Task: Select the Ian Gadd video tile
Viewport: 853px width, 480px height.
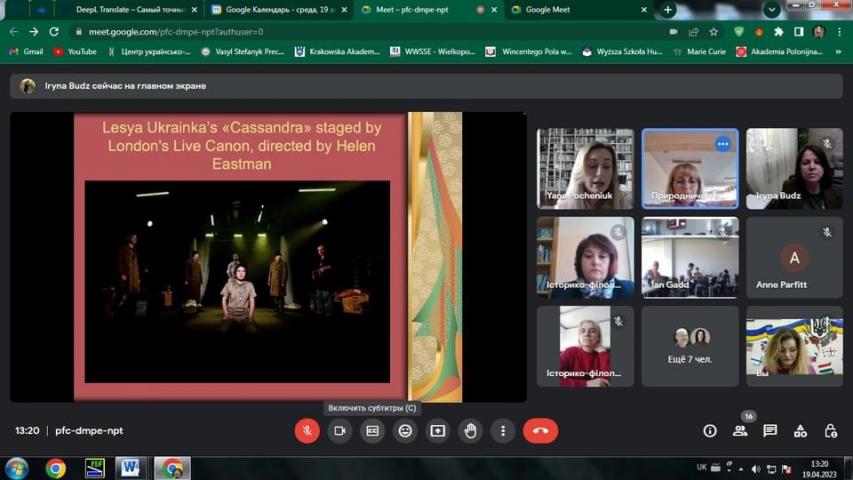Action: point(690,257)
